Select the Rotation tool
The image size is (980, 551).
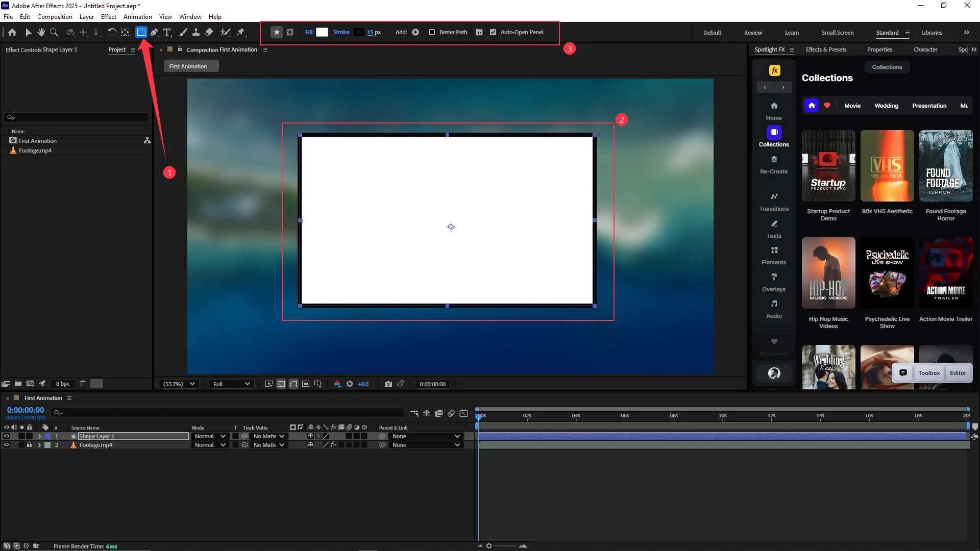click(x=112, y=32)
